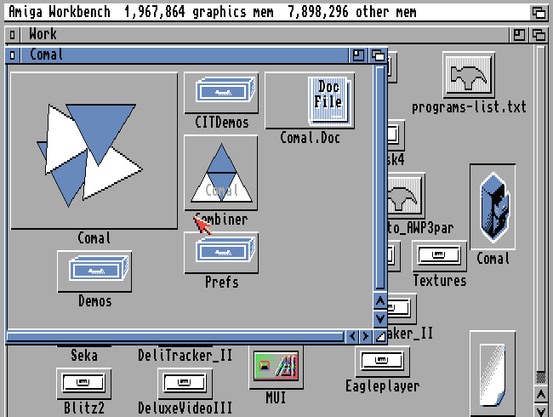This screenshot has width=553, height=417.
Task: Close the Comal window
Action: (13, 55)
